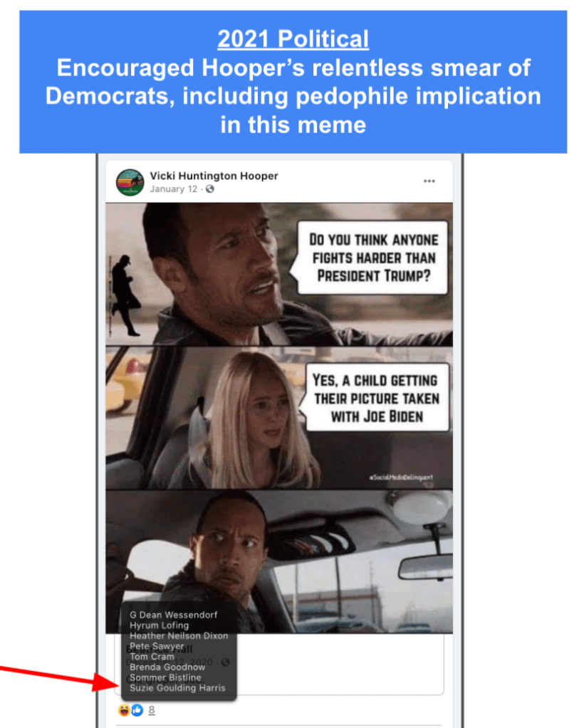Click the blue thumbs-up like reaction
Viewport: 579px width, 728px height.
point(137,710)
